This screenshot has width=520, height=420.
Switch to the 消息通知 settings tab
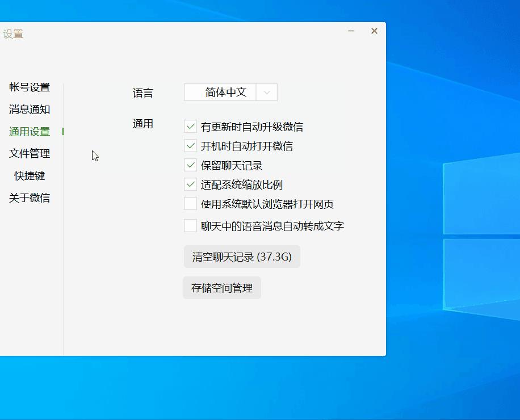pos(30,109)
